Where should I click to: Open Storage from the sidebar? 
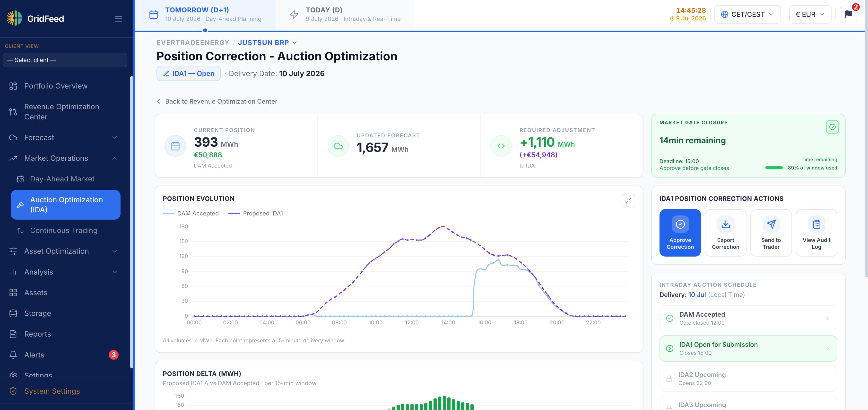click(x=65, y=313)
